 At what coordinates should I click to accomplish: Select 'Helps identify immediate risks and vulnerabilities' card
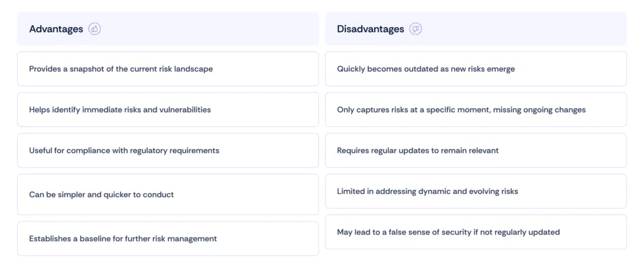pos(168,109)
